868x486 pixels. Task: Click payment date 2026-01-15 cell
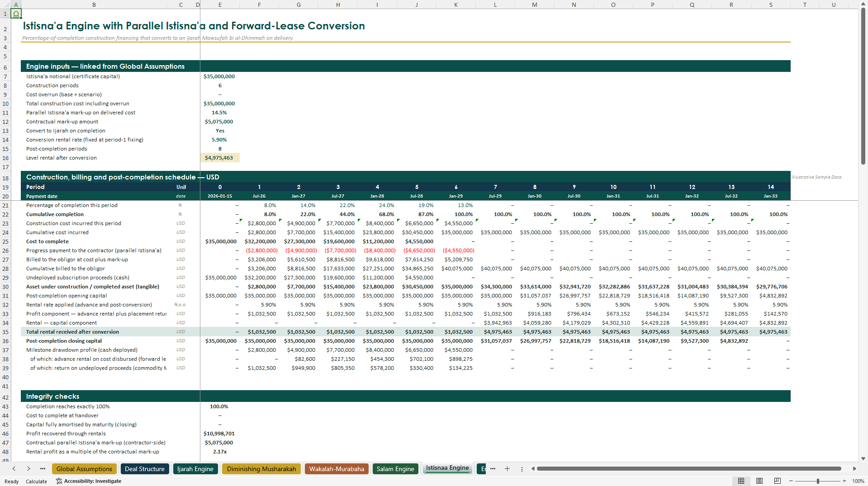pyautogui.click(x=220, y=196)
